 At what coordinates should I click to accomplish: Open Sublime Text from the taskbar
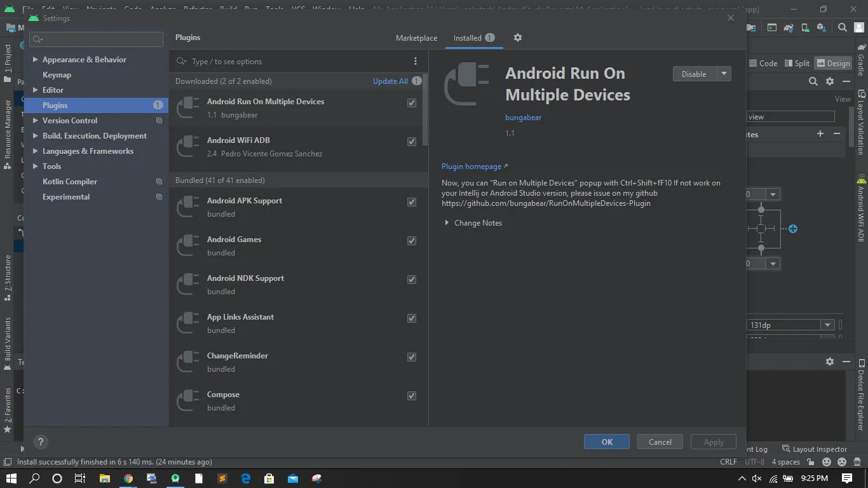tap(222, 478)
